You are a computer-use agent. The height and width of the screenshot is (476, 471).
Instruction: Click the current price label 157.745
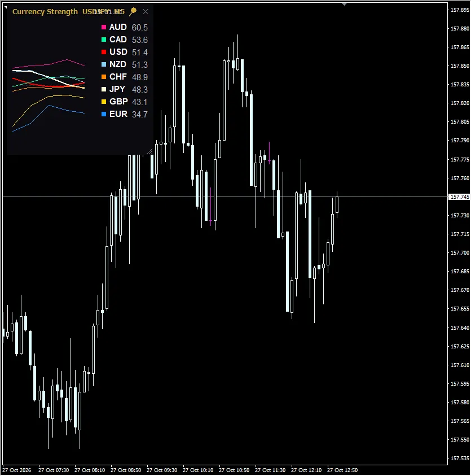460,197
